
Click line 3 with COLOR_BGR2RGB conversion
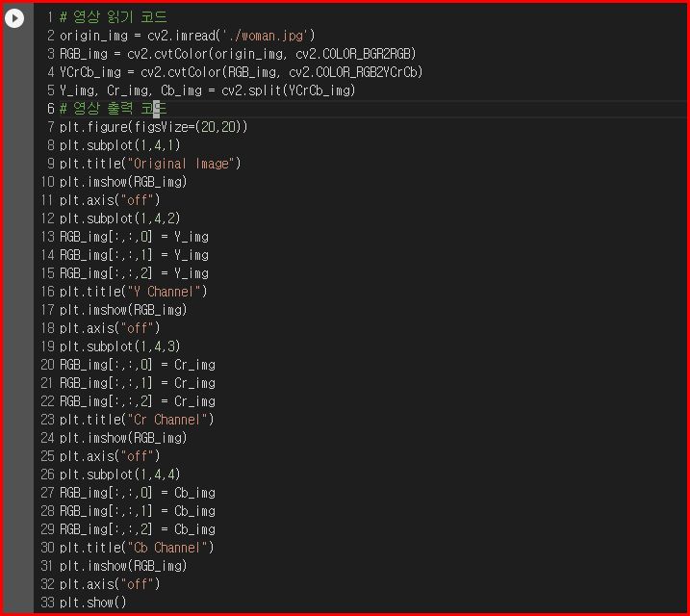(238, 54)
